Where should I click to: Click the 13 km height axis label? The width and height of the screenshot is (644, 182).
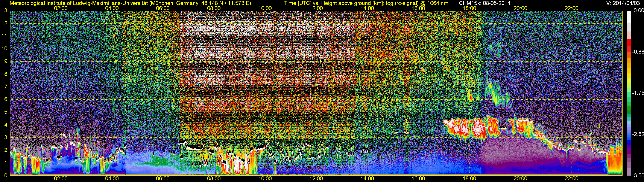(5, 11)
